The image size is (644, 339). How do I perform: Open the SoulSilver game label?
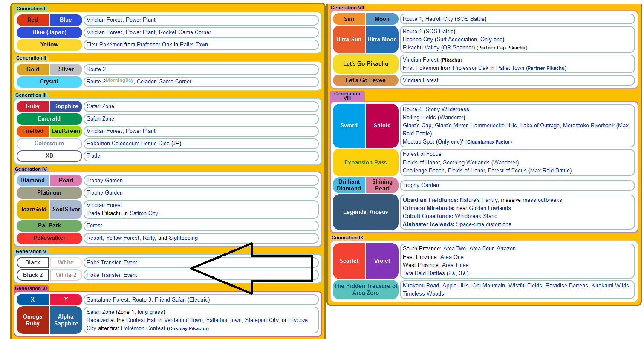(x=66, y=210)
